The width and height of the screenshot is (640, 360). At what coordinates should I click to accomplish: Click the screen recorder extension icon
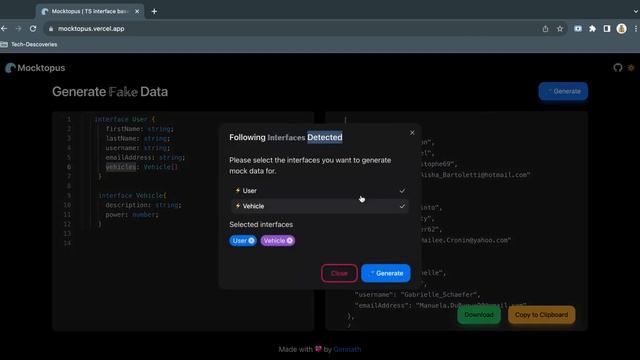pyautogui.click(x=578, y=29)
